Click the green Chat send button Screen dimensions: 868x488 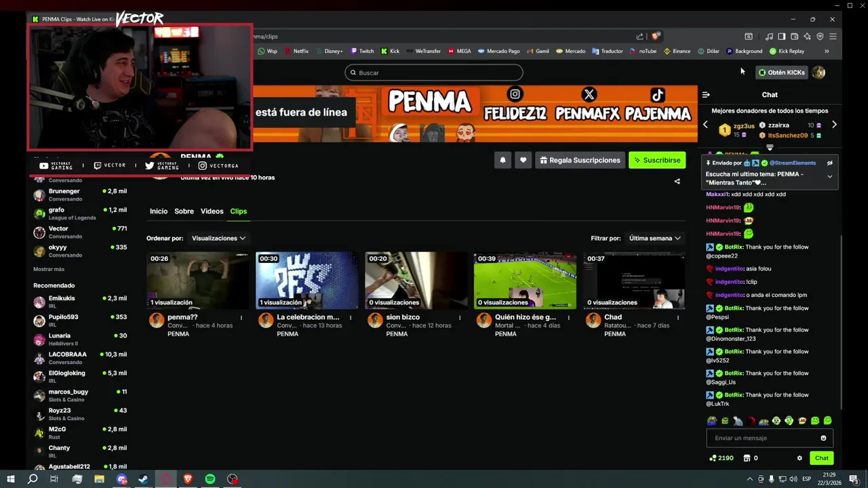821,458
